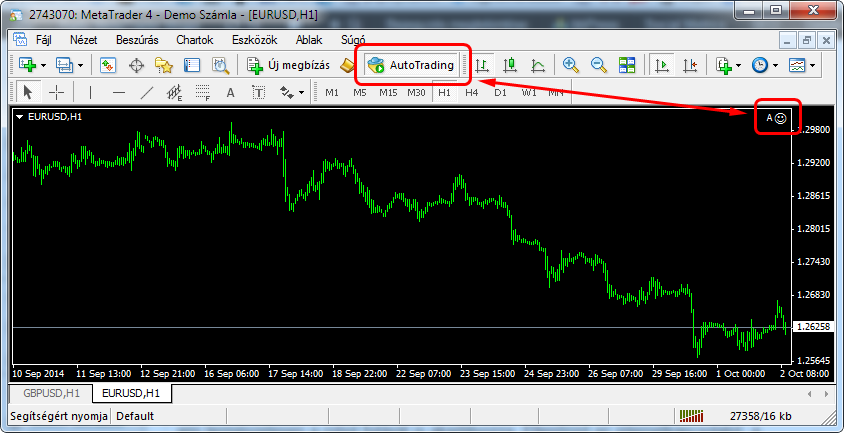Show the Navigator panel folder-star icon

pyautogui.click(x=164, y=66)
